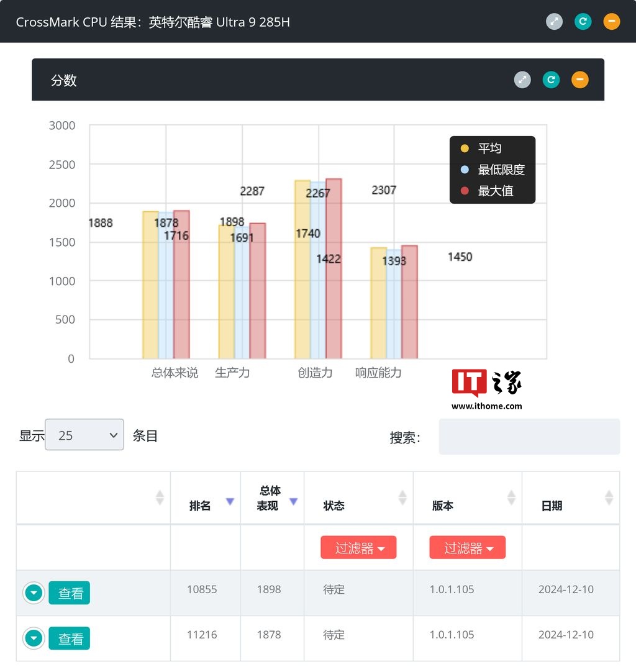Click the 搜索 input field
The width and height of the screenshot is (636, 672).
click(529, 436)
